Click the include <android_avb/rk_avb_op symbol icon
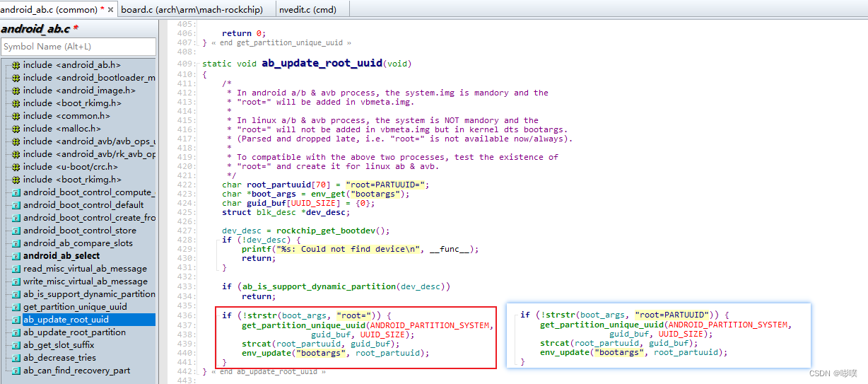 [16, 154]
